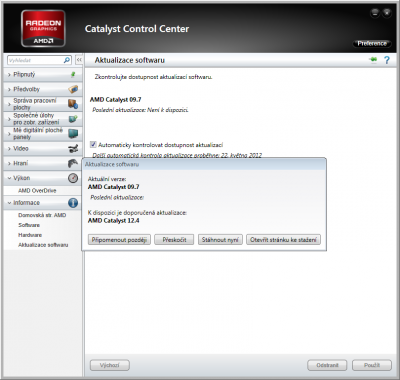The image size is (400, 380).
Task: Click the Použít button
Action: click(372, 365)
